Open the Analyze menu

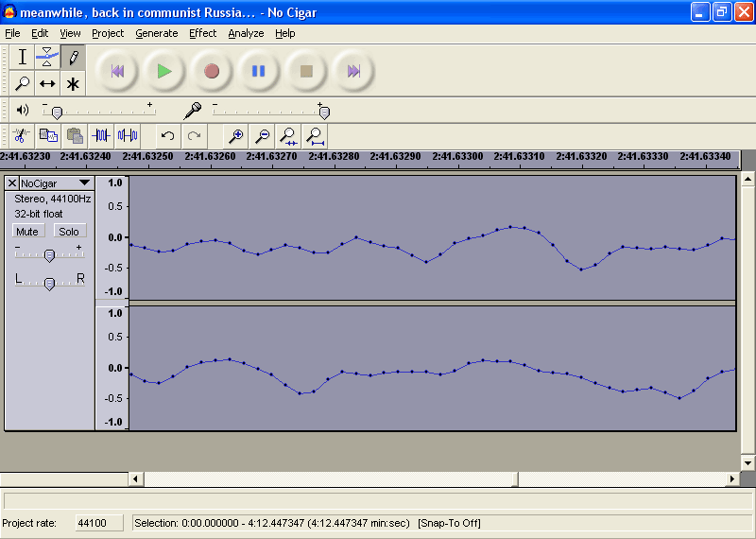(246, 33)
